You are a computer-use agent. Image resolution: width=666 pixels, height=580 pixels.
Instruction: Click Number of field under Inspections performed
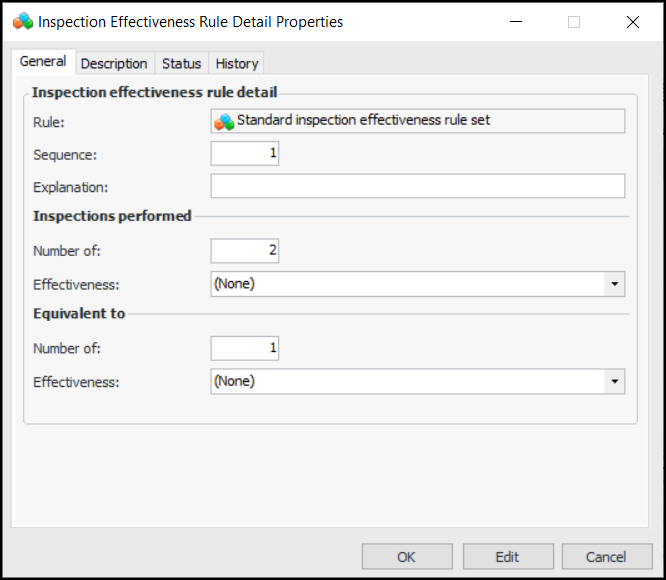coord(245,250)
